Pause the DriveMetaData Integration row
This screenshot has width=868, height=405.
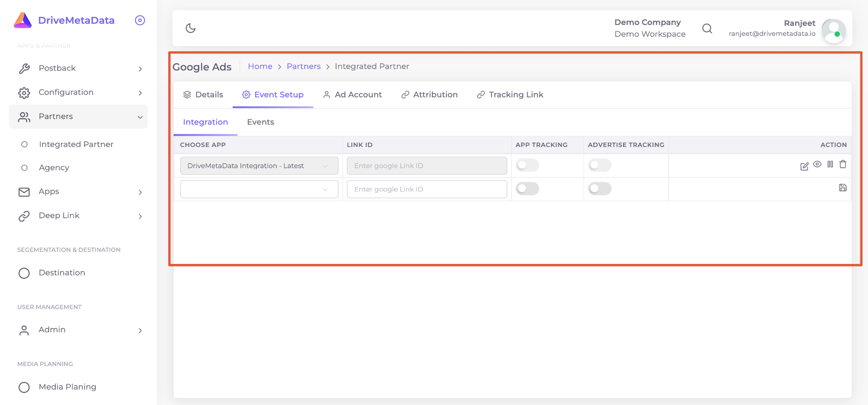[830, 164]
